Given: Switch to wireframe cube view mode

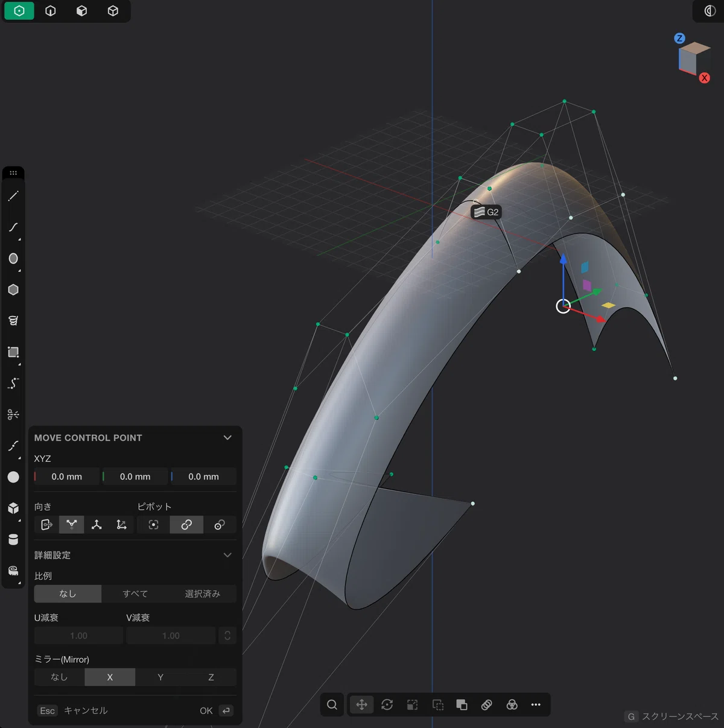Looking at the screenshot, I should (113, 11).
